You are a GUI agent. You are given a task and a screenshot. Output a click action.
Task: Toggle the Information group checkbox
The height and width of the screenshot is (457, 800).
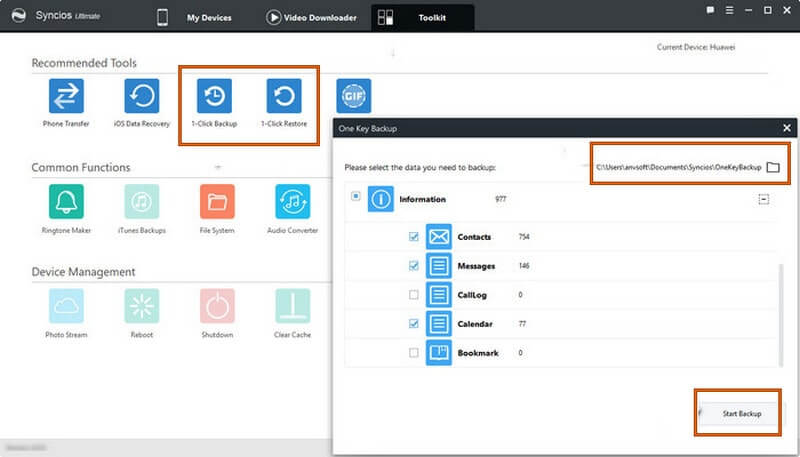click(x=356, y=196)
